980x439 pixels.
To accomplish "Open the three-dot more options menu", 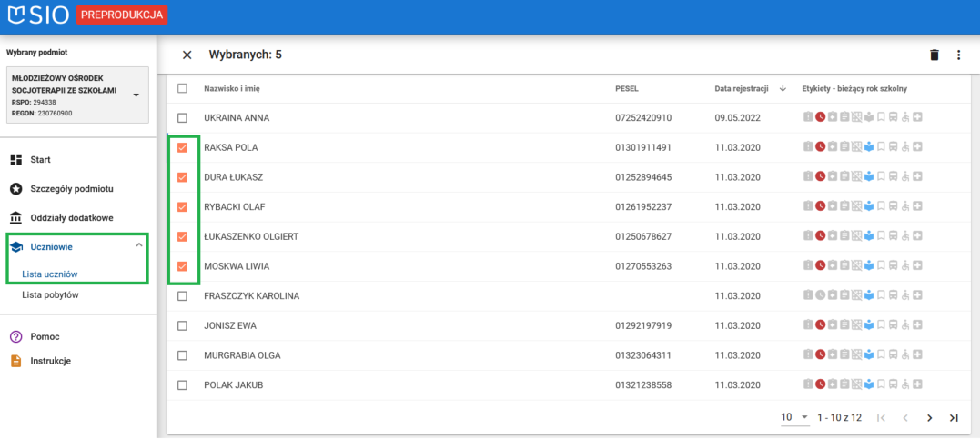I will (958, 55).
